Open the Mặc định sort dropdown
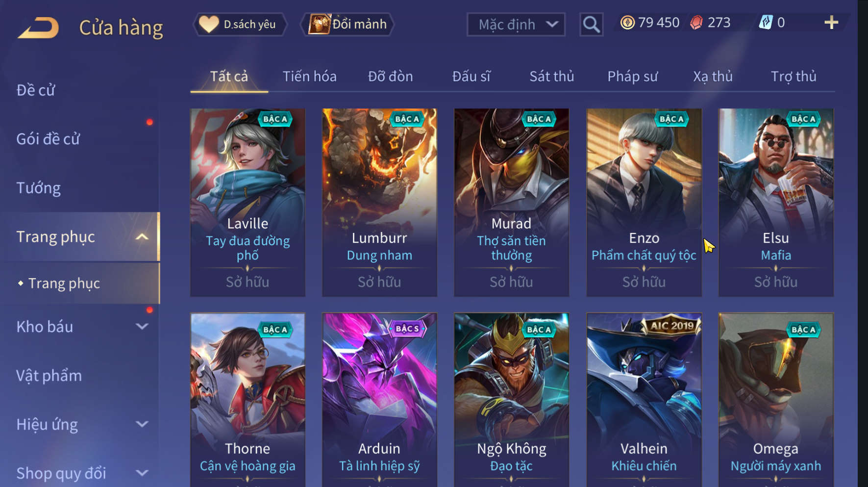Image resolution: width=868 pixels, height=487 pixels. [x=516, y=25]
